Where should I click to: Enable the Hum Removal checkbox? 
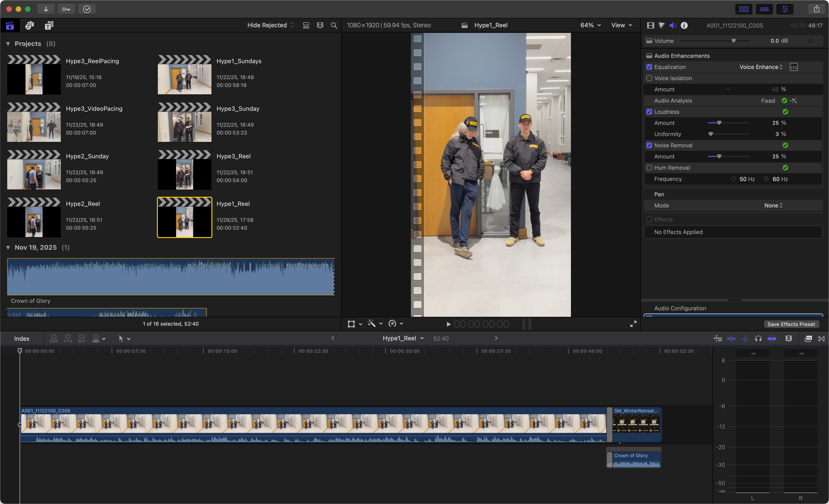[649, 168]
